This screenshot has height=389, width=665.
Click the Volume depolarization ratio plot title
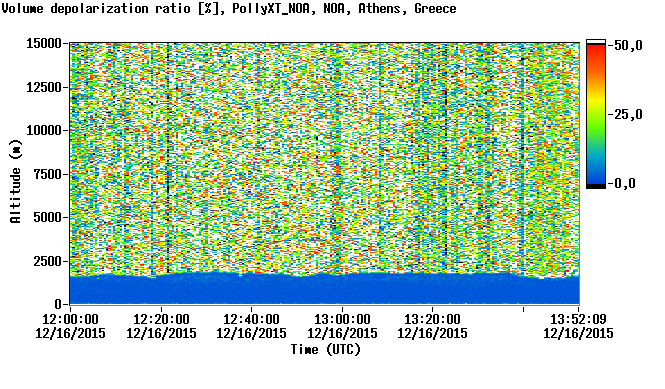coord(229,8)
